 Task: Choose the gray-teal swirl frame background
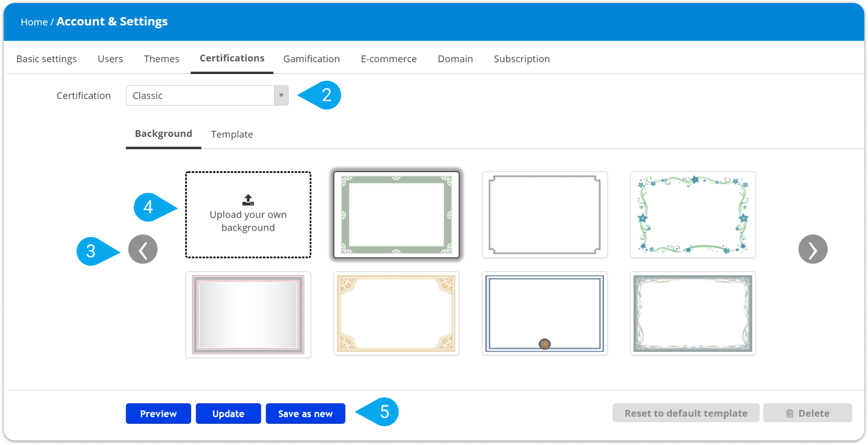[x=693, y=313]
